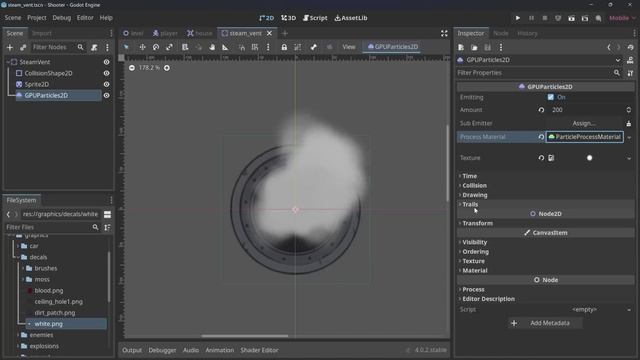Toggle smart snapping in the viewport toolbar
This screenshot has height=360, width=640.
242,47
